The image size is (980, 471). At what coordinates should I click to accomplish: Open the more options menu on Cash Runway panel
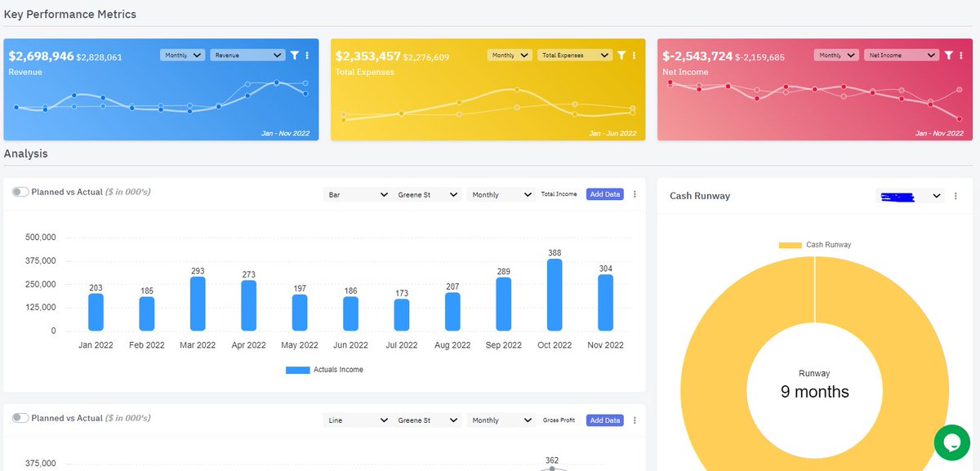click(956, 196)
